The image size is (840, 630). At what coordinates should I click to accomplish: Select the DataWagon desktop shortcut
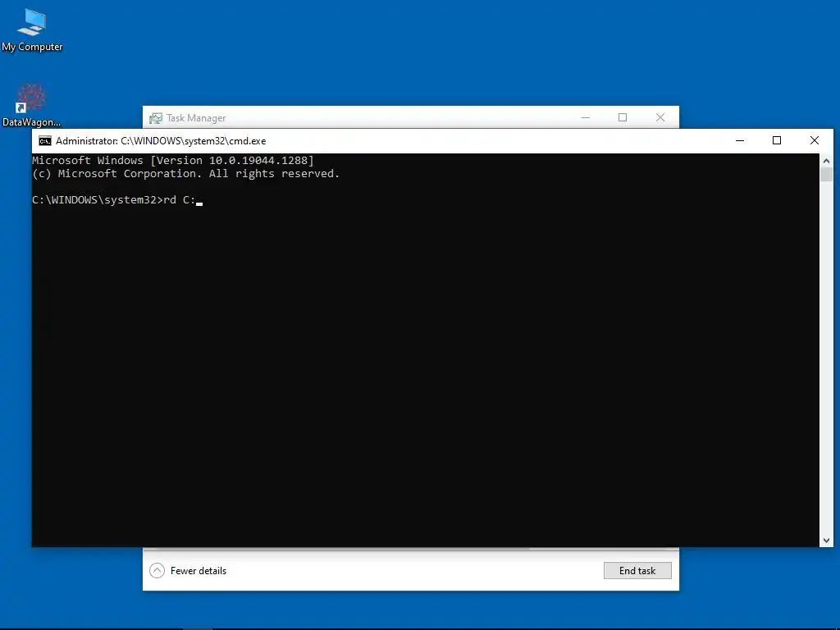pyautogui.click(x=31, y=106)
